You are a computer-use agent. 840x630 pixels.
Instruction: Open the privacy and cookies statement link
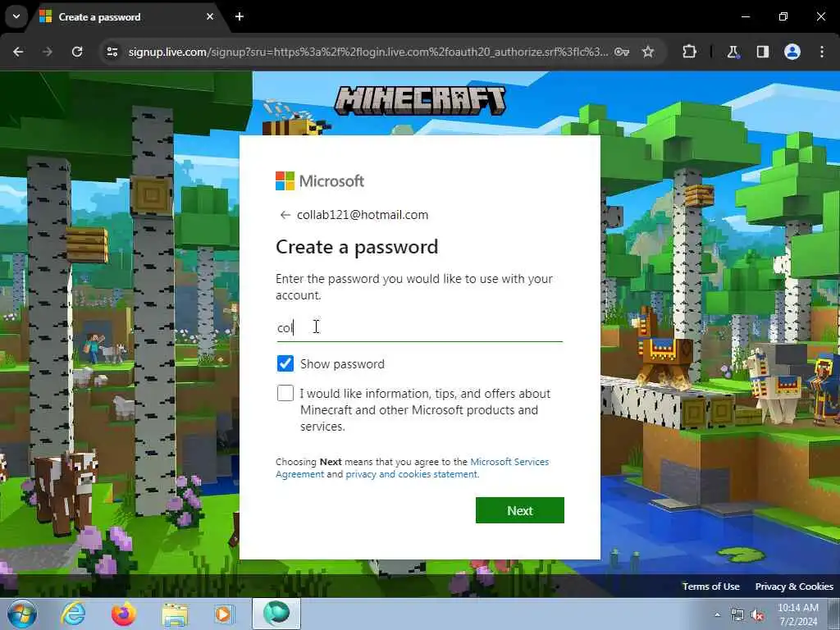point(412,474)
